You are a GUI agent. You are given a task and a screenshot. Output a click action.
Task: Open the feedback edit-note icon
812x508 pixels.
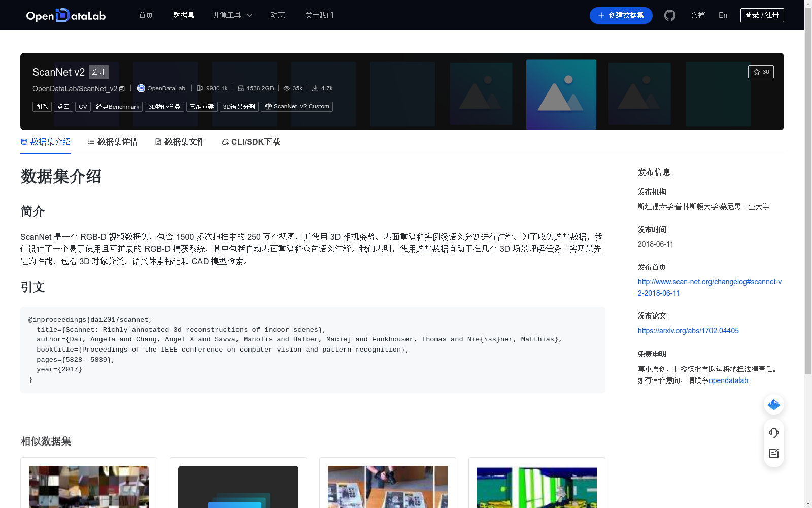click(774, 453)
